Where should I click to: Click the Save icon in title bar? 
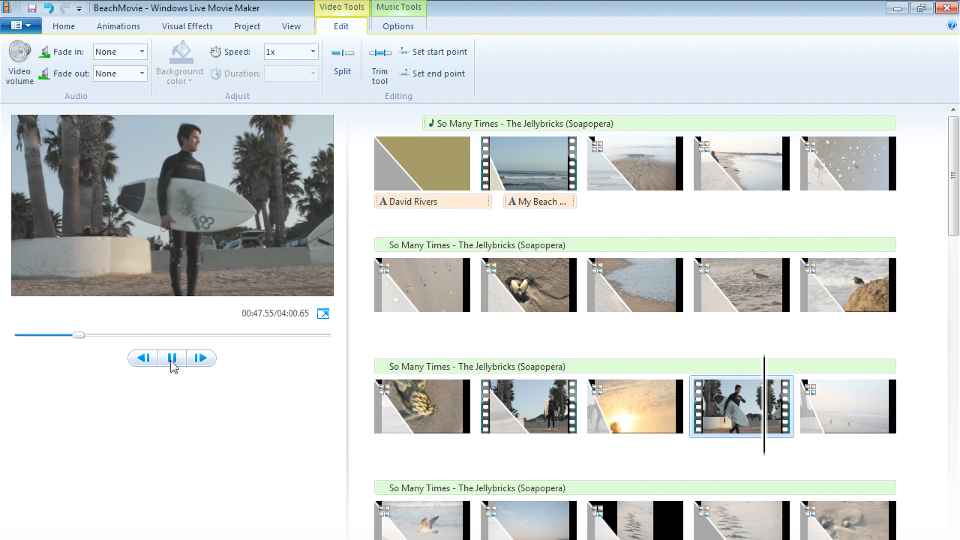(x=31, y=8)
